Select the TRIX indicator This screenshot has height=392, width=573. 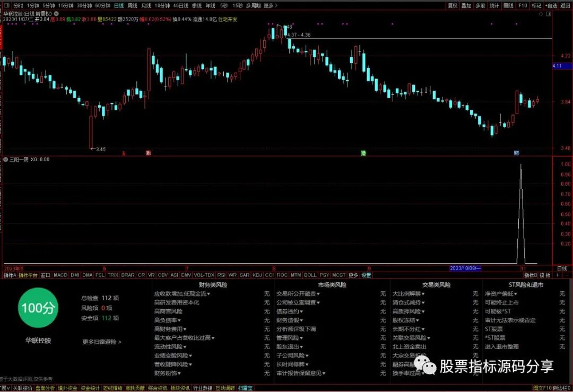[113, 275]
